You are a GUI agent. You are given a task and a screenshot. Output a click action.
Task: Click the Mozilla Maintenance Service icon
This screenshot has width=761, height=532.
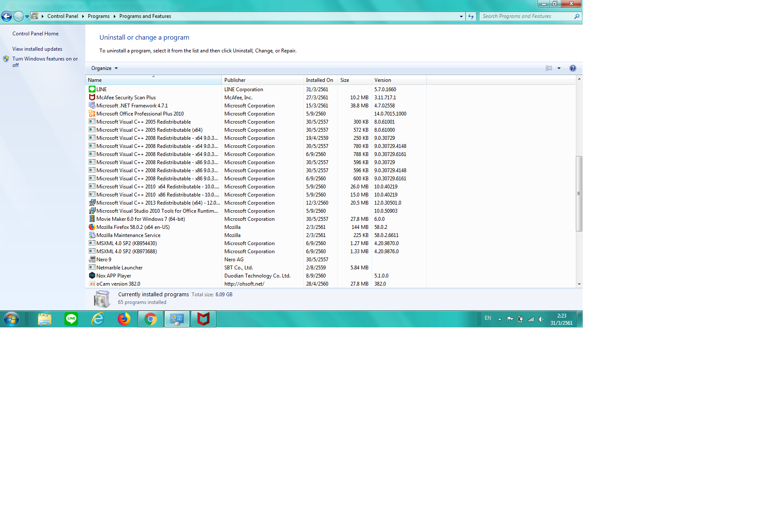(92, 235)
